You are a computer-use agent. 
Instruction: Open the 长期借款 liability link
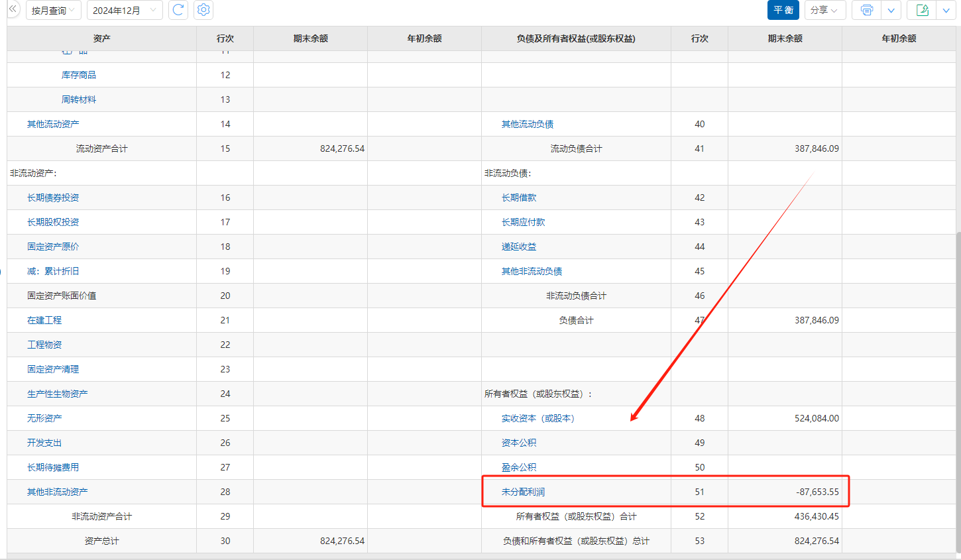[519, 197]
